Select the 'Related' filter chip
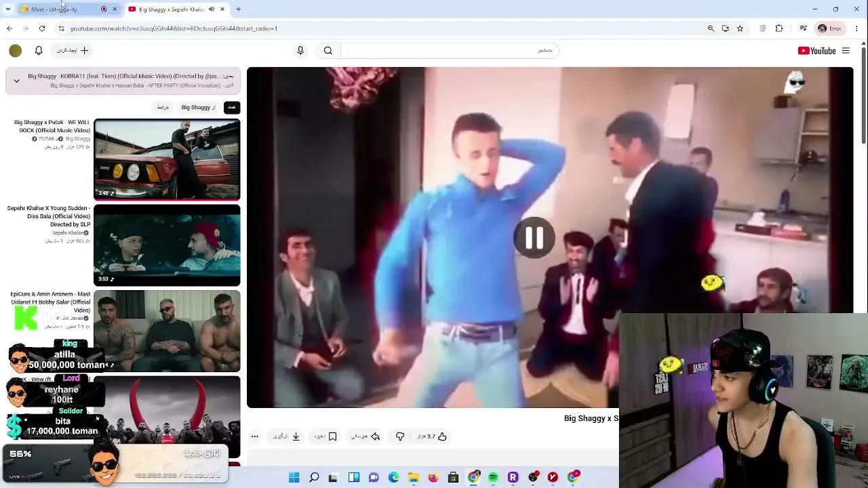 pos(163,107)
